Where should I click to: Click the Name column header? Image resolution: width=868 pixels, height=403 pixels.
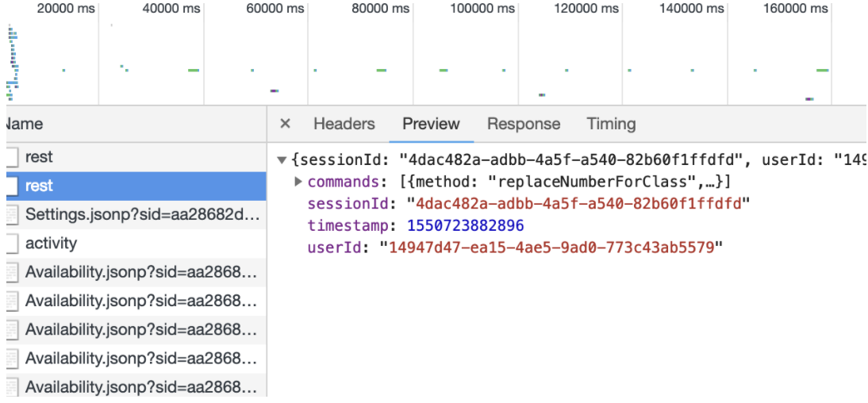(x=136, y=124)
